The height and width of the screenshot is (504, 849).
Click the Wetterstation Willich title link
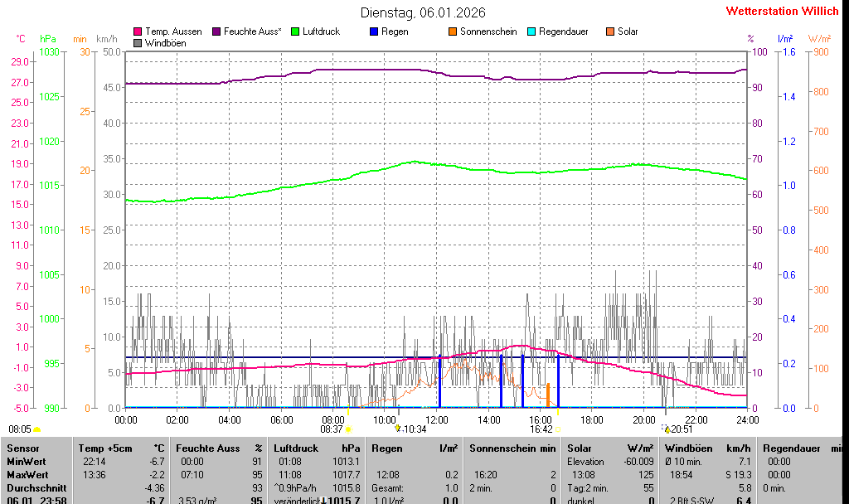click(783, 12)
